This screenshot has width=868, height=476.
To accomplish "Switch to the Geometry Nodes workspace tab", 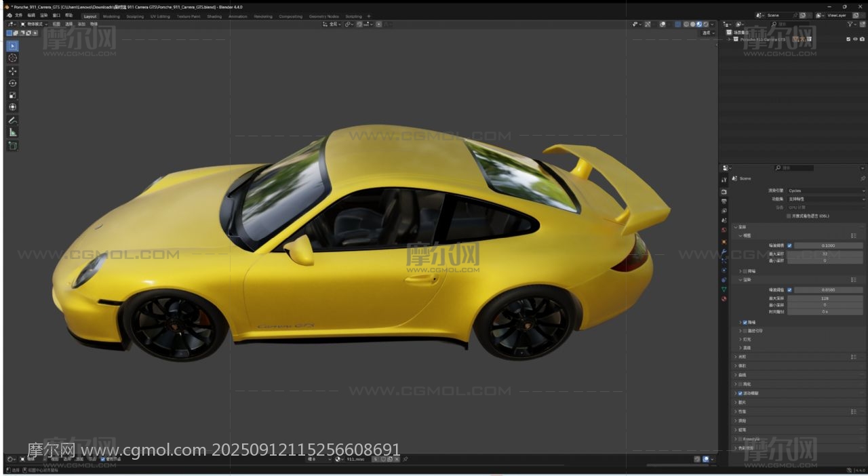I will (x=323, y=16).
